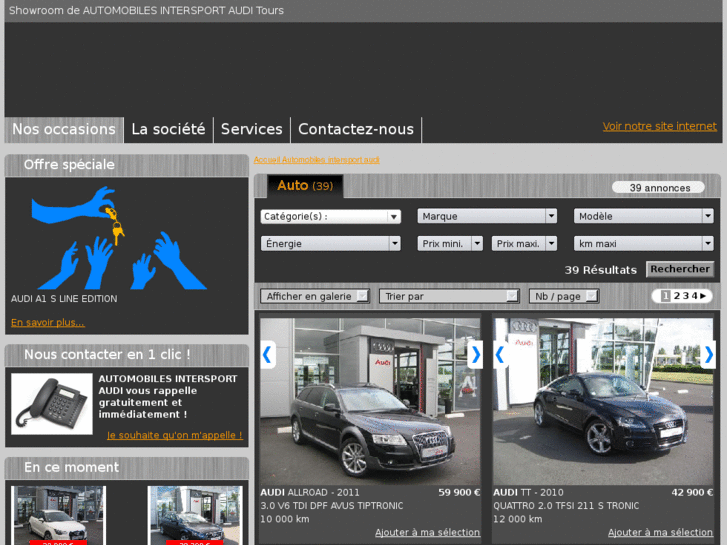Click Nous contacter en 1 clic heading
This screenshot has width=727, height=545.
[107, 355]
